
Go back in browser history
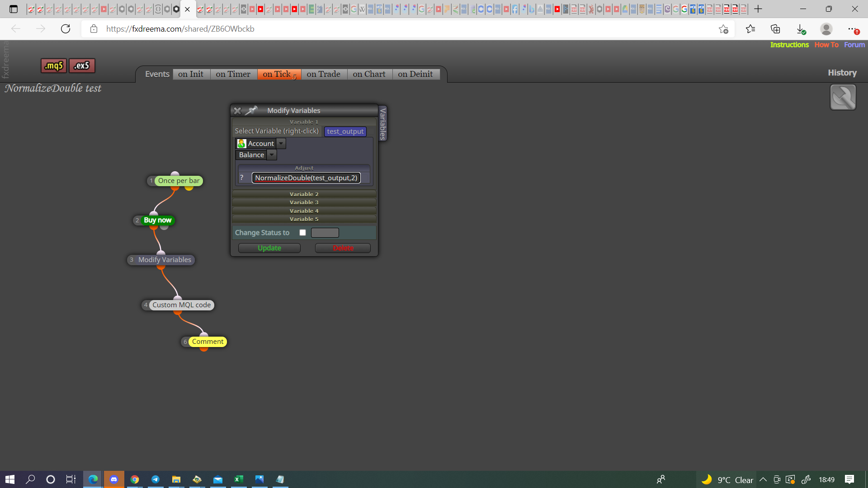coord(16,29)
